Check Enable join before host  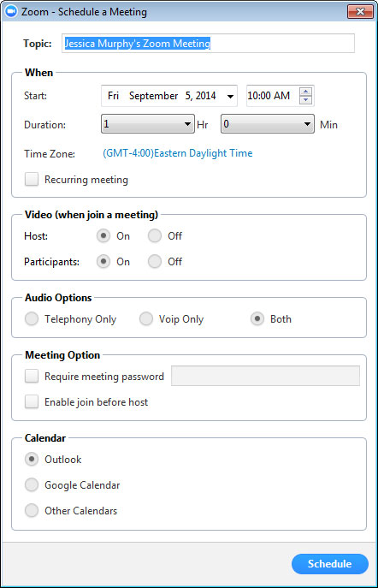[x=32, y=401]
